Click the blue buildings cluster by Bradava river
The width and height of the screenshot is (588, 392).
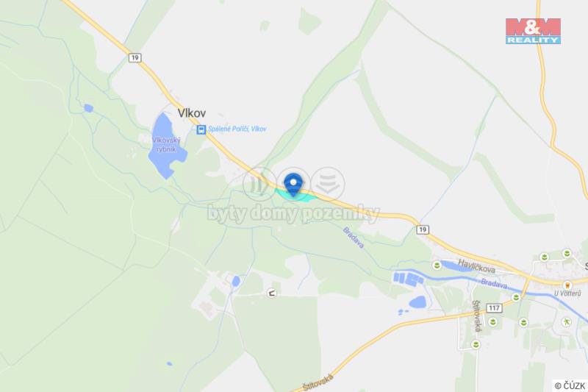(408, 279)
